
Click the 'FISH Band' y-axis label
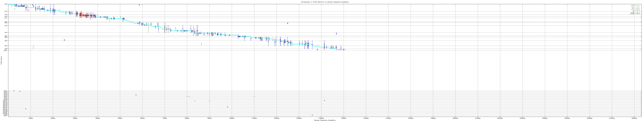[1, 60]
